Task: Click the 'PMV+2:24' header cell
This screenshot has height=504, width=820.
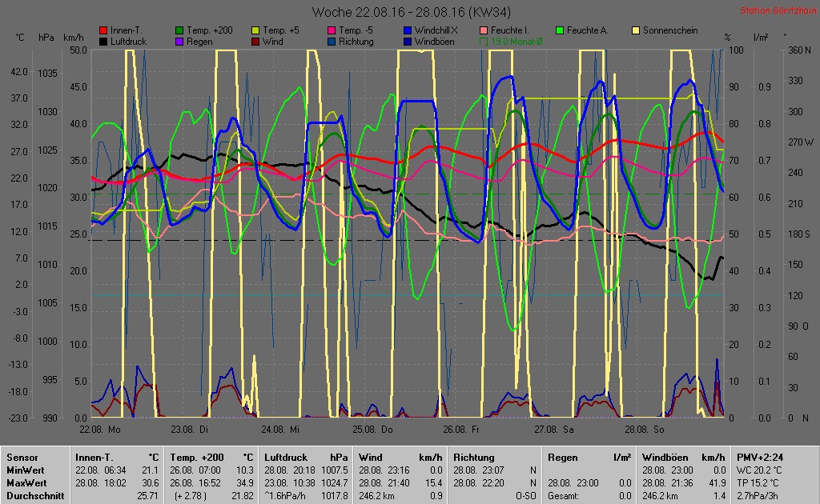Action: [x=760, y=458]
